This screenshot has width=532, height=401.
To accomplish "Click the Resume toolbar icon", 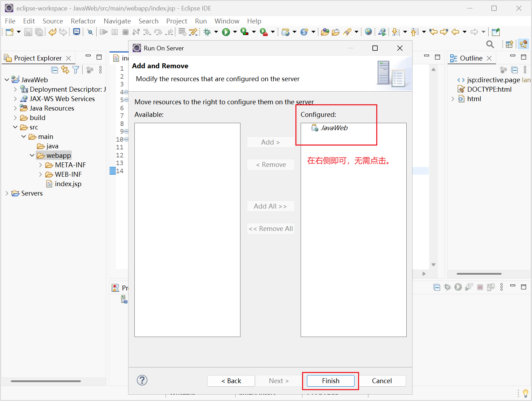I will click(x=104, y=32).
